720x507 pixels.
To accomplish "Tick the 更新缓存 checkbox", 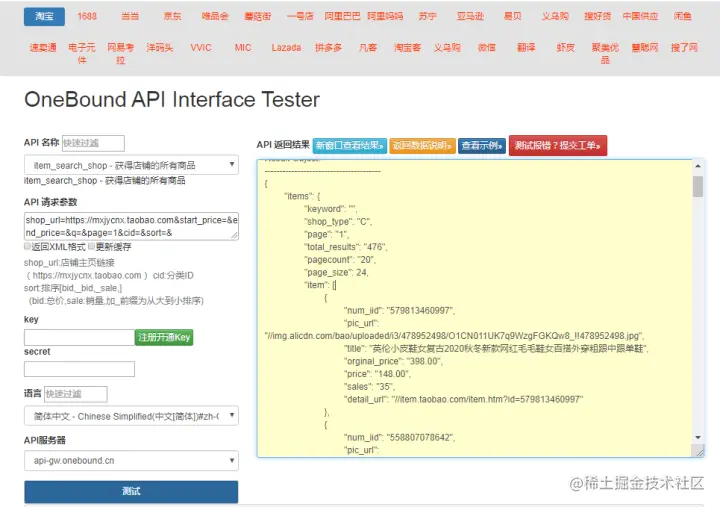I will click(x=91, y=247).
